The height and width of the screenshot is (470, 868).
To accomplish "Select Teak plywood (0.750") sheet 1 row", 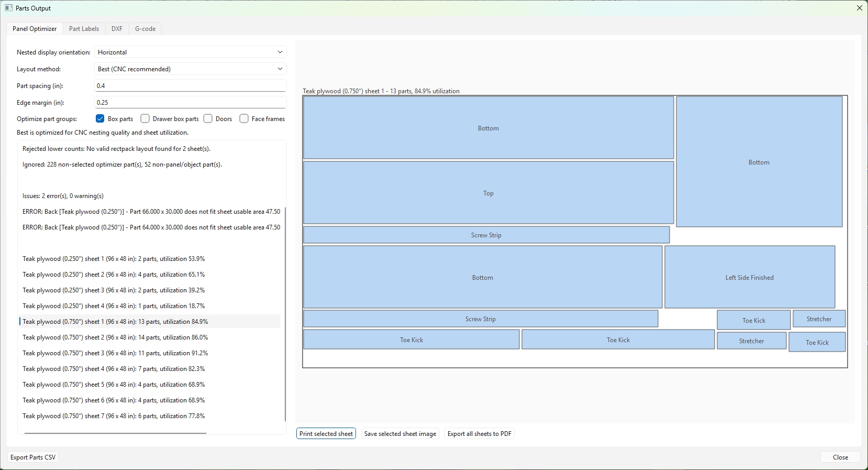I will (150, 322).
